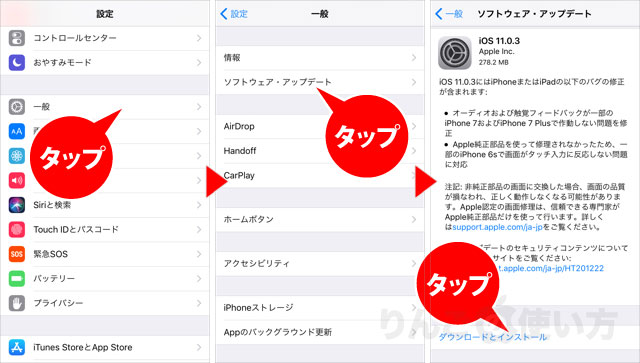Go back to 設定 from General
This screenshot has height=363, width=640.
[234, 14]
